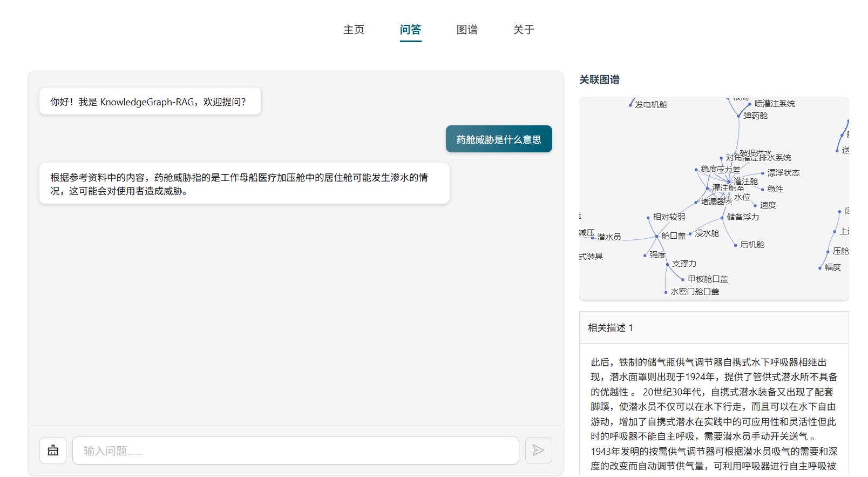Click the clear chat broom icon
The image size is (868, 477).
coord(53,451)
